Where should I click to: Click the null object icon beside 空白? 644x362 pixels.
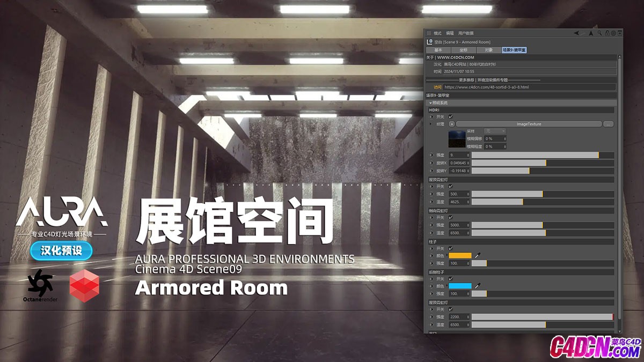click(429, 41)
